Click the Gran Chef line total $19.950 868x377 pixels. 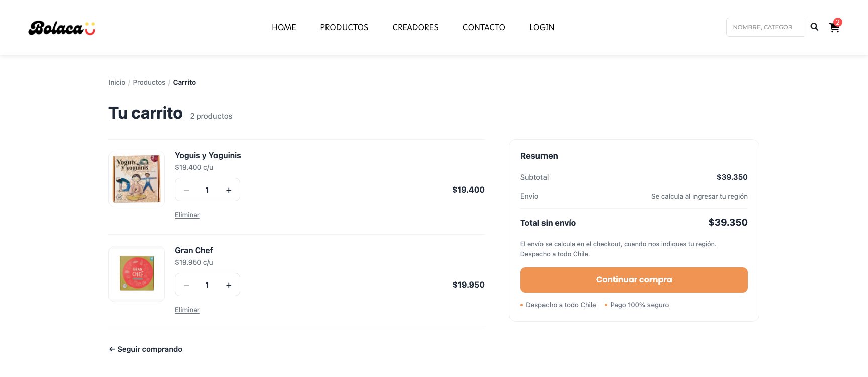(468, 285)
